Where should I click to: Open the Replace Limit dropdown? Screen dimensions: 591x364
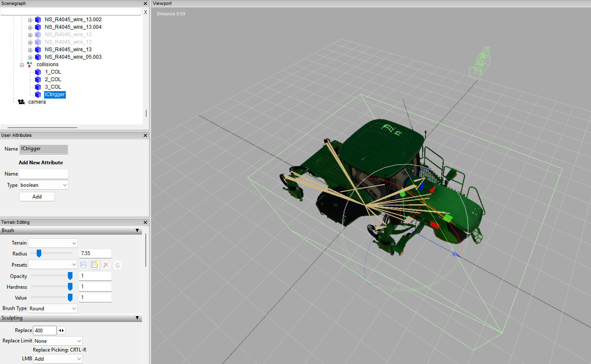point(58,341)
